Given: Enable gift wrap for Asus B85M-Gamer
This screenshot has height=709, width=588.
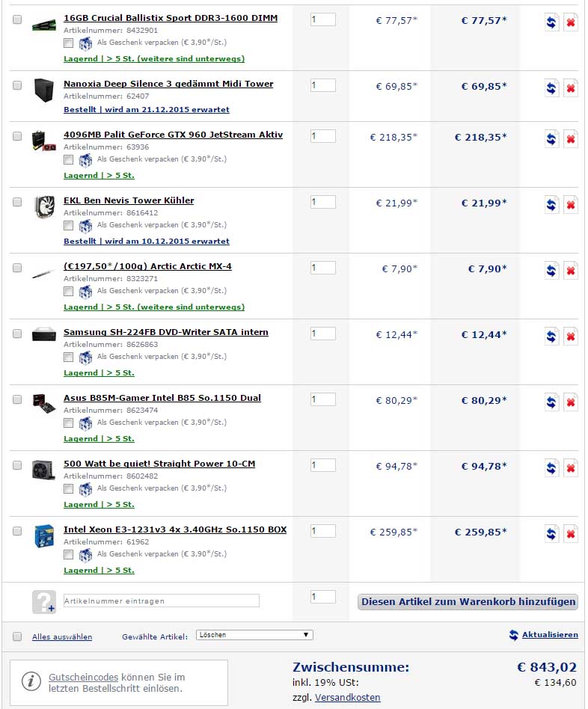Looking at the screenshot, I should [68, 423].
